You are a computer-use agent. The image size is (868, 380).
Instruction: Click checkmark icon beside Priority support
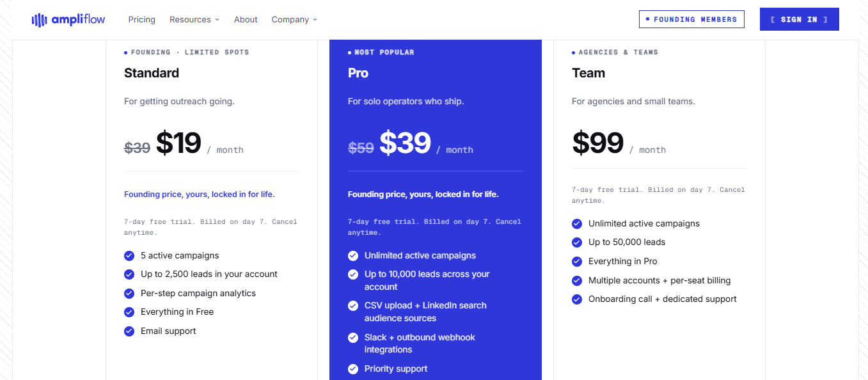coord(353,369)
